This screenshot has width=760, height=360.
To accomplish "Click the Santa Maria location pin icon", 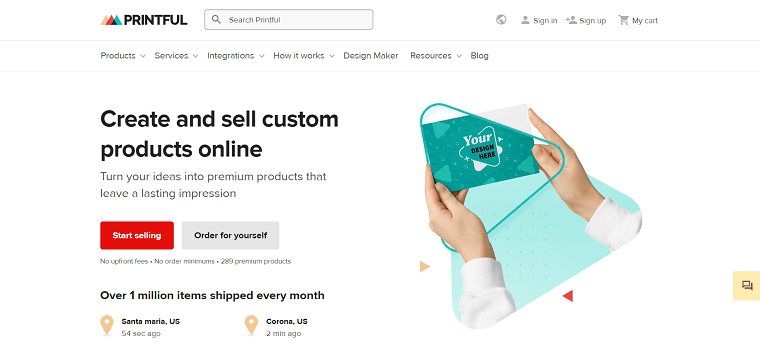I will 107,325.
